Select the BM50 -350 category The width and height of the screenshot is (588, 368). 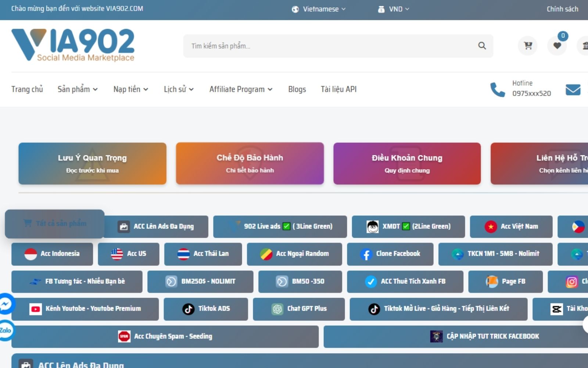tap(300, 282)
